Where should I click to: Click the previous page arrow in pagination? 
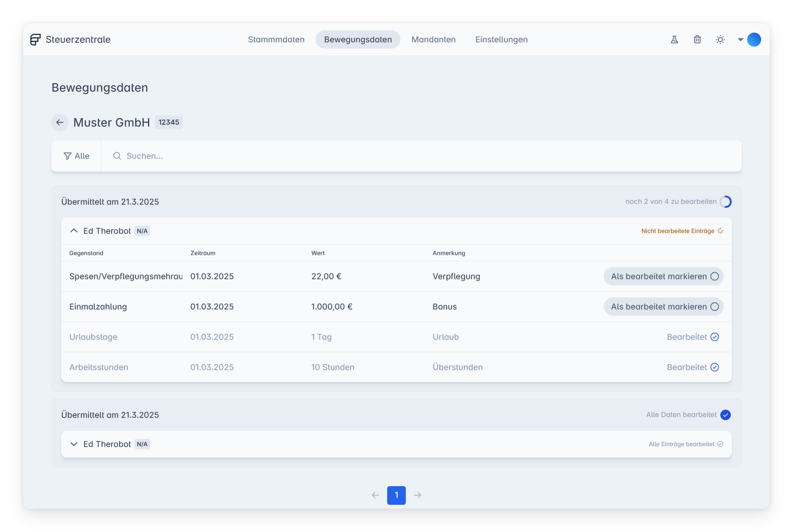(x=375, y=495)
